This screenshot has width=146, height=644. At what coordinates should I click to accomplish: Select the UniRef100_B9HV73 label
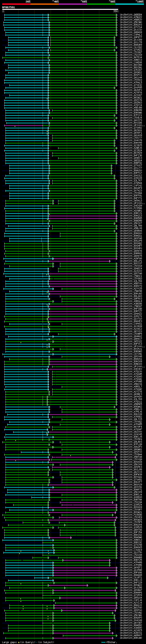tap(131, 286)
